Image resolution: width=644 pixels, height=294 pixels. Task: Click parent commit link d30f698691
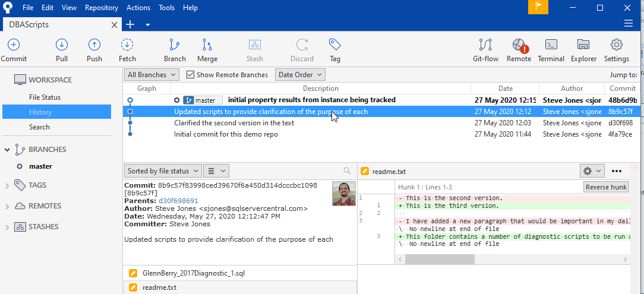point(178,201)
